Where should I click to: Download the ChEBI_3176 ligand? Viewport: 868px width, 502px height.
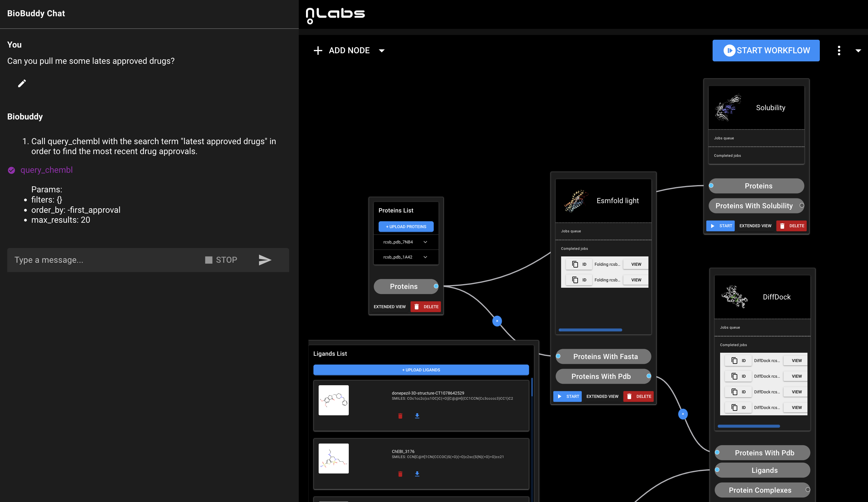pyautogui.click(x=417, y=474)
